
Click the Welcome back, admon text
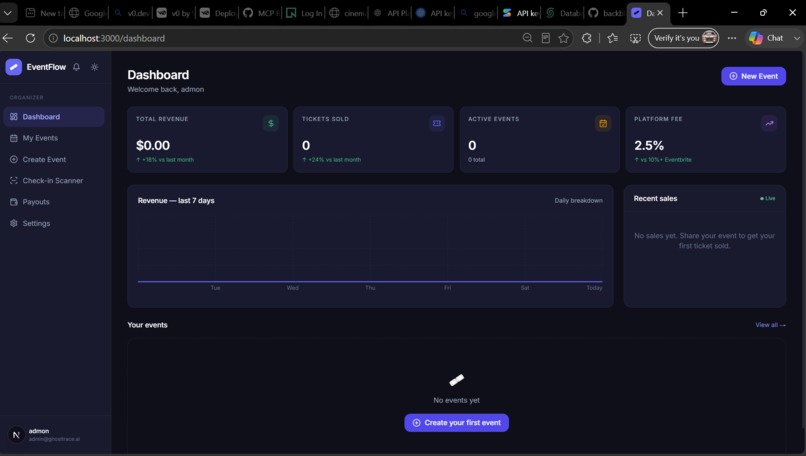[x=166, y=89]
